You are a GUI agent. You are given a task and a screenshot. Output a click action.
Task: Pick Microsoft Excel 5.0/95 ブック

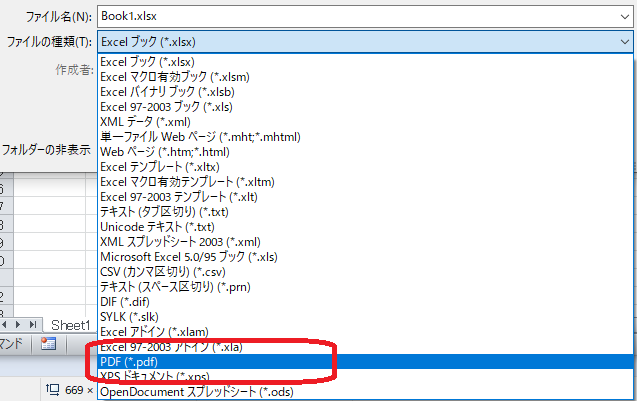point(366,257)
